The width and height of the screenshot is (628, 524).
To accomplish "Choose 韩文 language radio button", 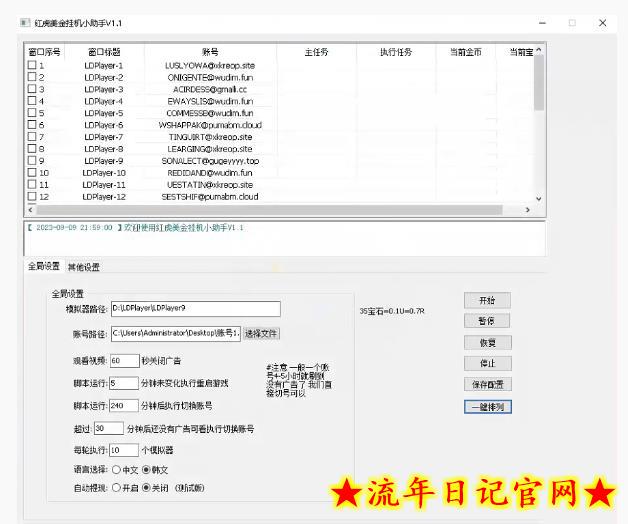I will (146, 470).
